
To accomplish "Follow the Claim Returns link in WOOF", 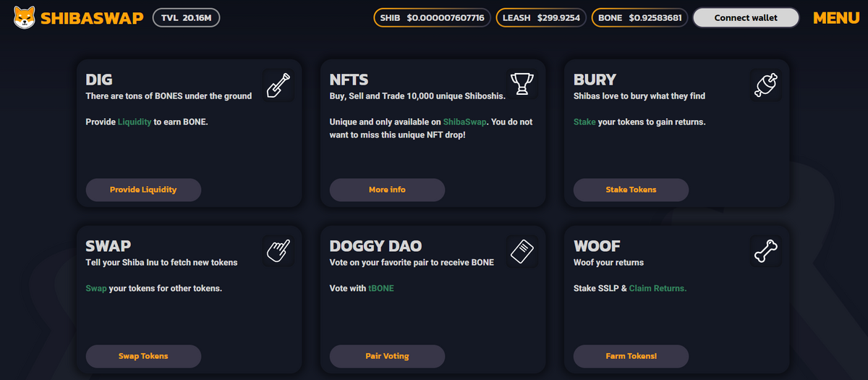I will coord(658,288).
